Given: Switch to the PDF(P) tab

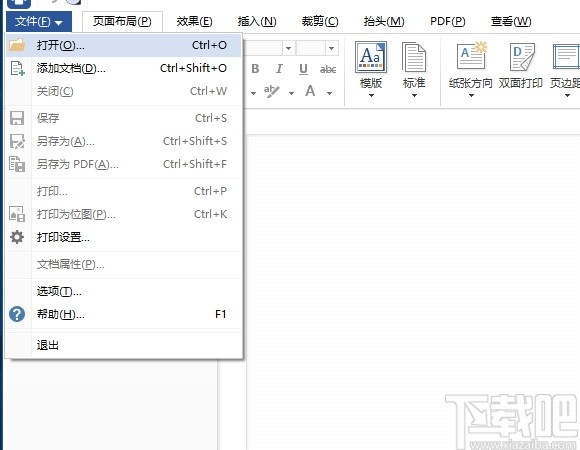Looking at the screenshot, I should pyautogui.click(x=448, y=22).
